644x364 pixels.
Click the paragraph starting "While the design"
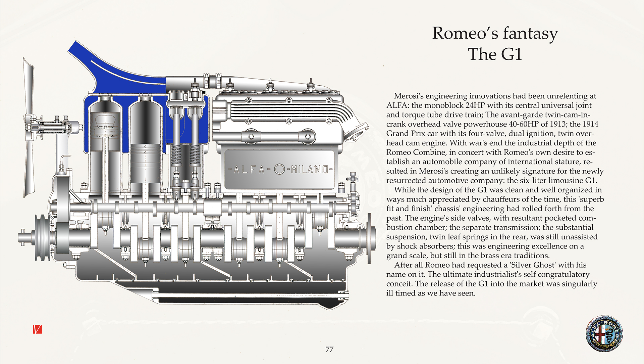(x=495, y=223)
